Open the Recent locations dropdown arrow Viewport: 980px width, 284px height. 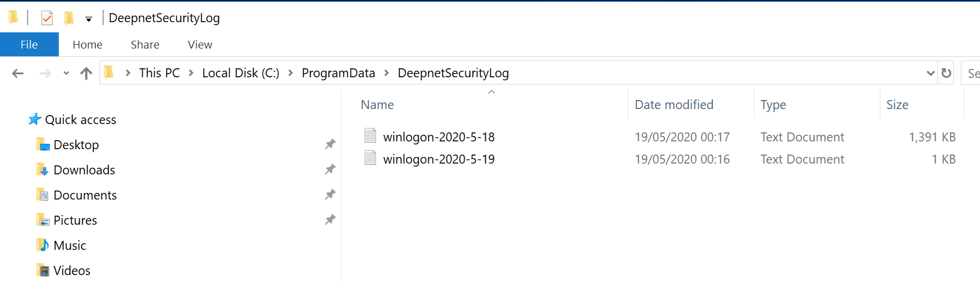(x=66, y=73)
